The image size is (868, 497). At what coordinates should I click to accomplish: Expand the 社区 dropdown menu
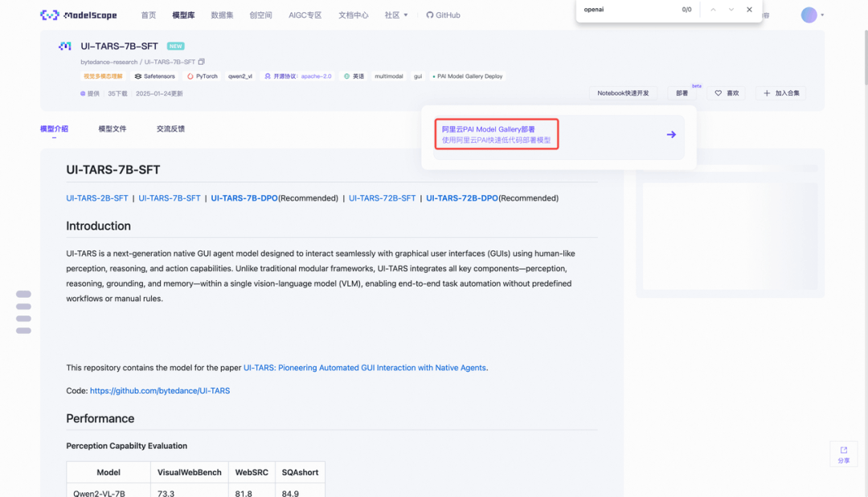(395, 15)
